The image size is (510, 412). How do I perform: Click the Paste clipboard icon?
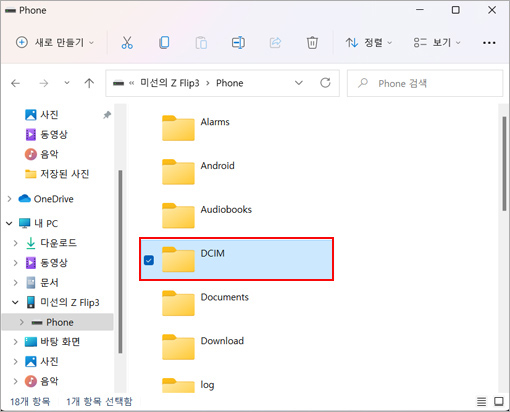(x=201, y=43)
